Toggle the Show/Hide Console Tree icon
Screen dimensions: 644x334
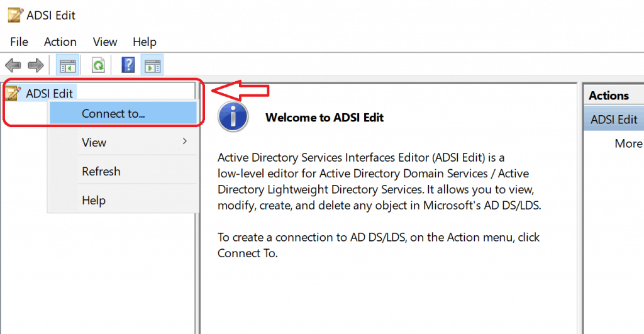tap(67, 65)
